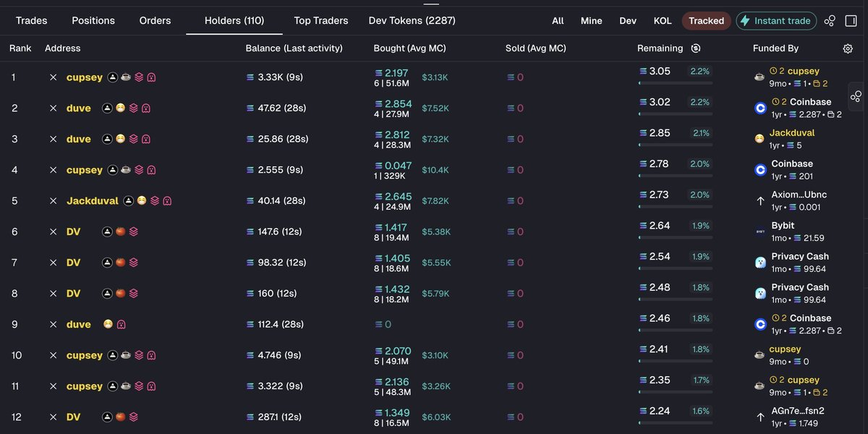Untrack the rank 1 cupsey wallet with X
This screenshot has height=434, width=868.
(x=53, y=77)
